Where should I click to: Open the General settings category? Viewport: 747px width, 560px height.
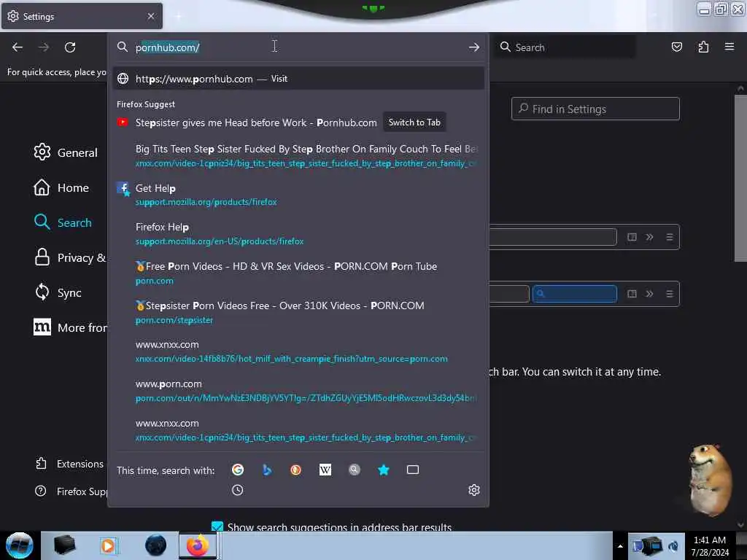click(x=66, y=152)
